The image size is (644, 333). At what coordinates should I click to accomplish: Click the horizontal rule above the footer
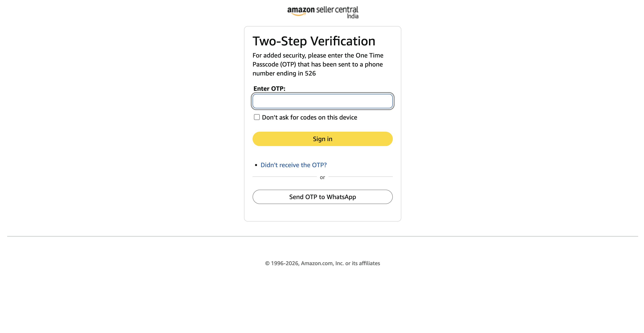322,236
